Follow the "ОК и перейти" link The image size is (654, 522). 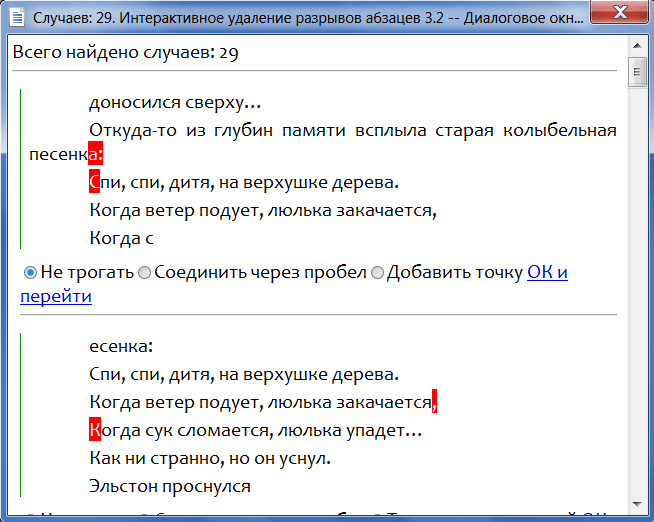(x=547, y=273)
